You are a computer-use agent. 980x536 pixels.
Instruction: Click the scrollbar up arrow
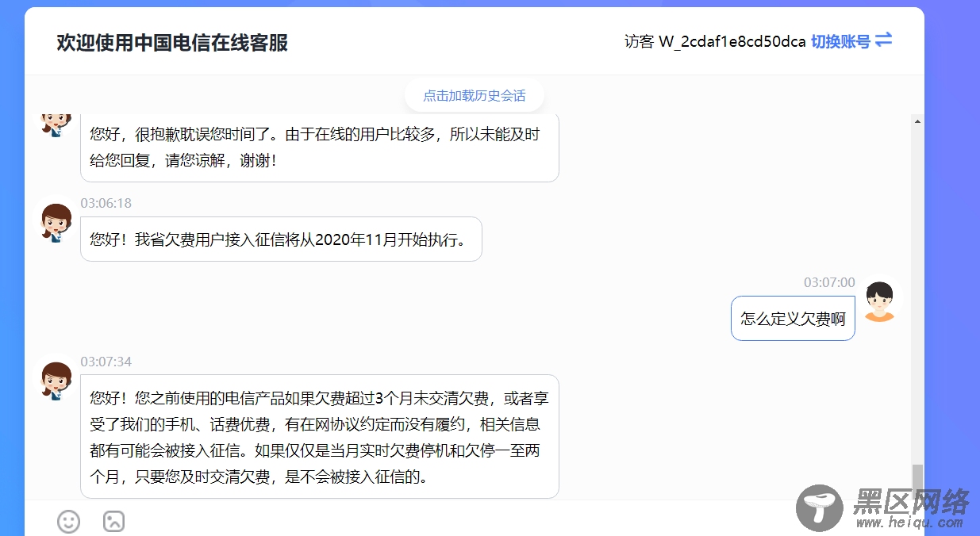click(x=917, y=121)
